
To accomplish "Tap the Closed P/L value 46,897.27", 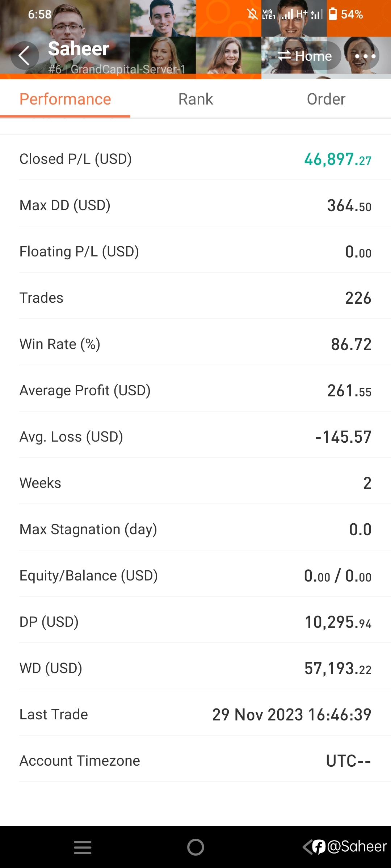I will pyautogui.click(x=337, y=159).
